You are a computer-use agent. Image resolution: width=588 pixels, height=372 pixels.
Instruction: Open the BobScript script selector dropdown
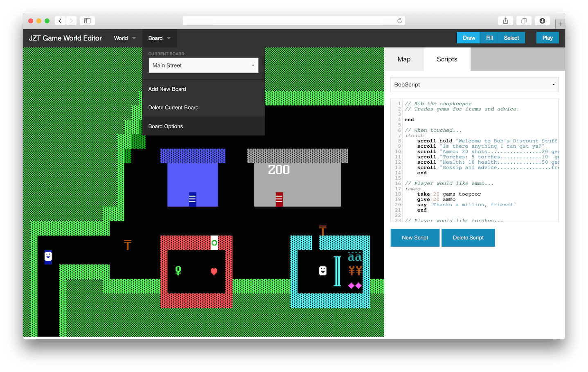tap(475, 85)
